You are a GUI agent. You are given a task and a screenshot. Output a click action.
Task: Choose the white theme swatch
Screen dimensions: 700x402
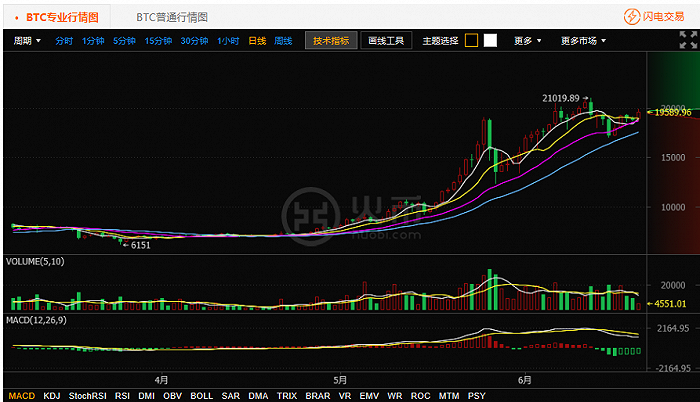[490, 41]
